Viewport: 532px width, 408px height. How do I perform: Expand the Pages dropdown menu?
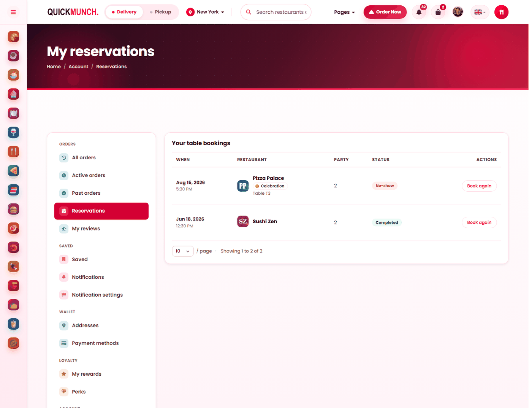tap(344, 12)
